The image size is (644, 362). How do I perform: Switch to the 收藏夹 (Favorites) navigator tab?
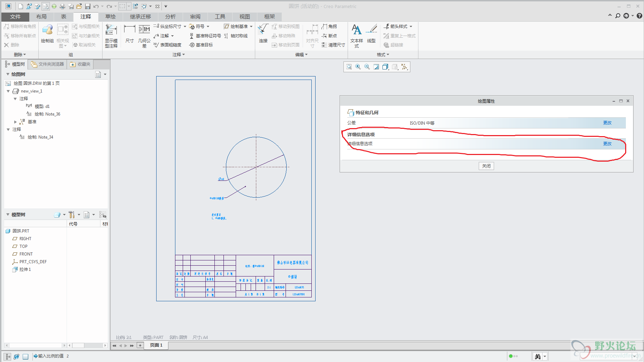pos(80,64)
